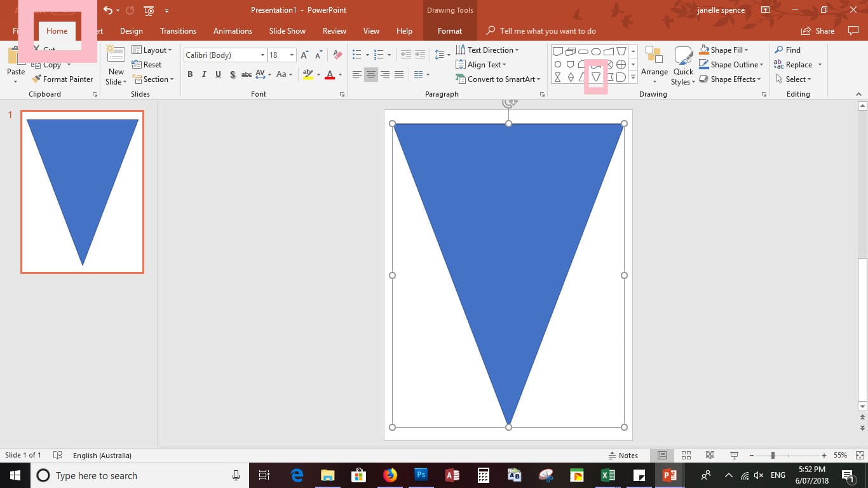
Task: Click the Increase Font Size icon
Action: point(304,55)
